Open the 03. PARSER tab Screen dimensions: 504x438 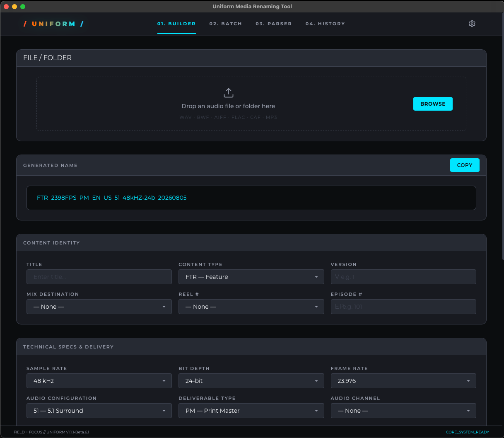tap(274, 24)
